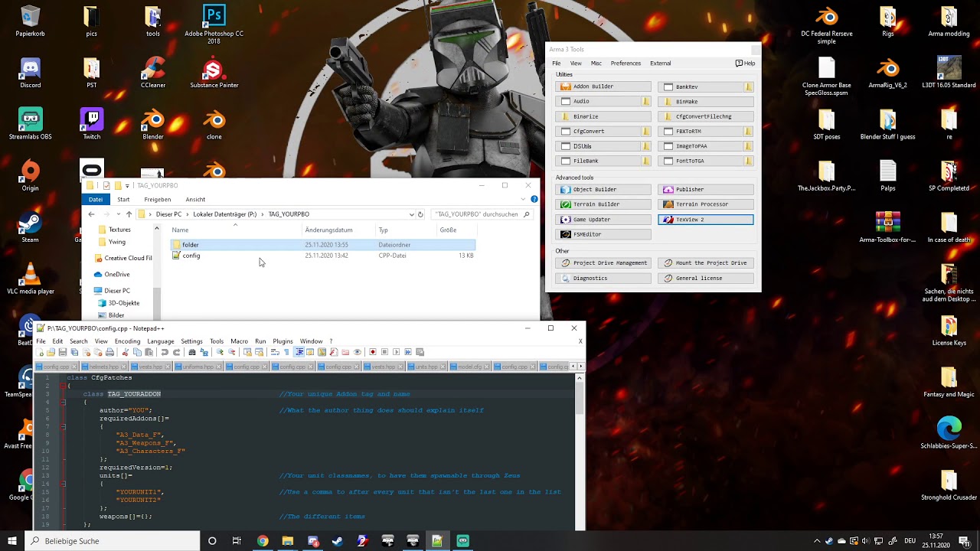This screenshot has width=980, height=551.
Task: Switch to the uniforms.hpp tab
Action: click(198, 367)
